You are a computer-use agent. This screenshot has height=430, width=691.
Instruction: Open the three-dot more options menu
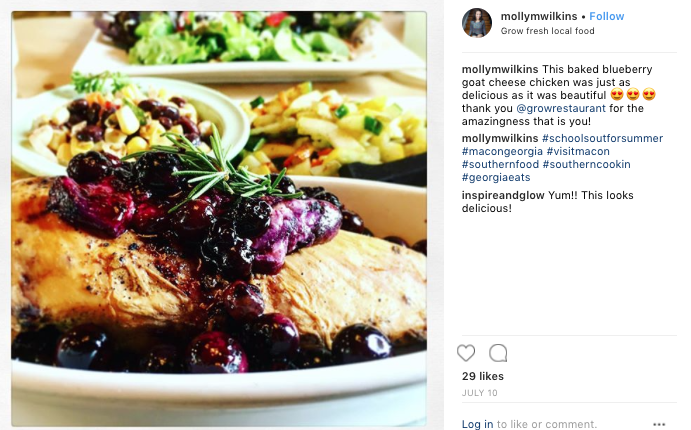click(x=659, y=424)
